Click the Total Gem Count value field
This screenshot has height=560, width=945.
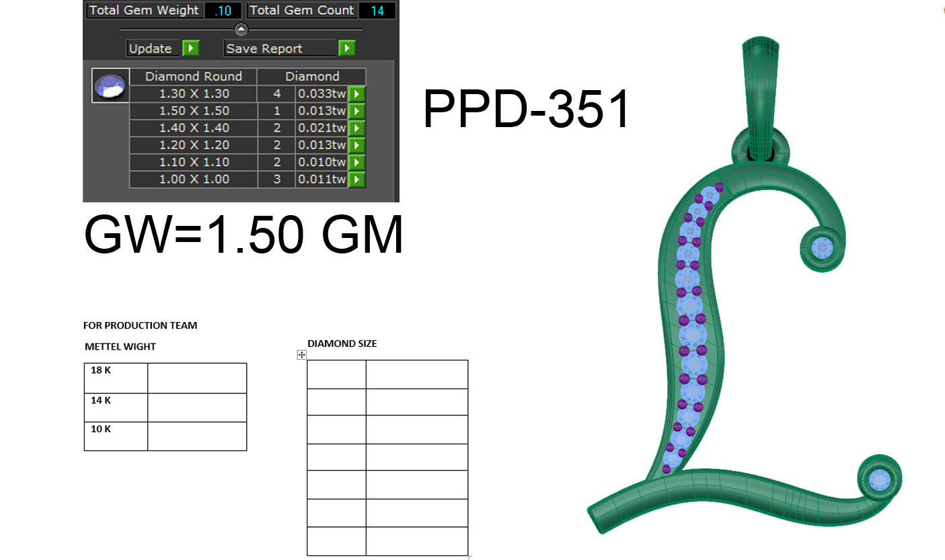click(x=378, y=10)
